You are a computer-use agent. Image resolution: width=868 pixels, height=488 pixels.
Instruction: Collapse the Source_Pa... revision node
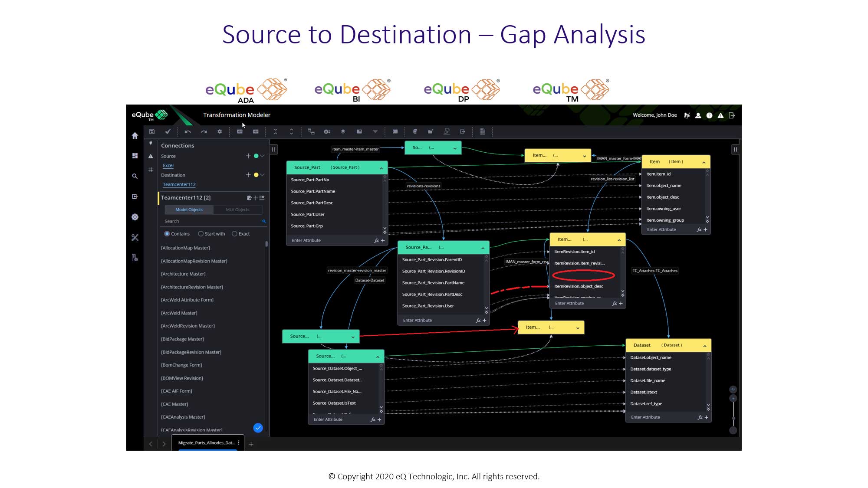[x=483, y=248]
